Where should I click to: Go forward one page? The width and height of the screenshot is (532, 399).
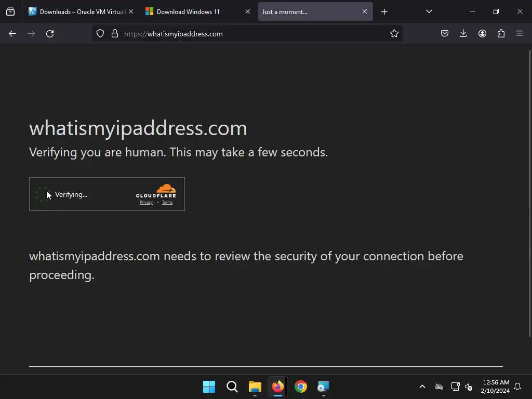31,34
